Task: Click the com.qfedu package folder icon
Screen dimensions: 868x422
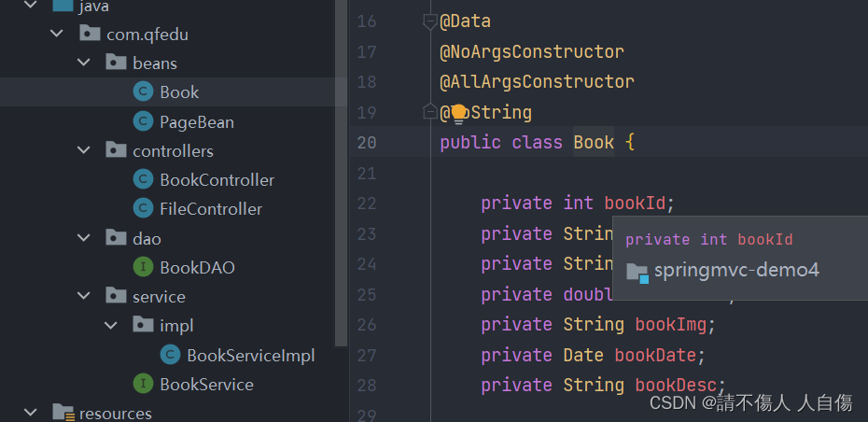Action: point(90,34)
